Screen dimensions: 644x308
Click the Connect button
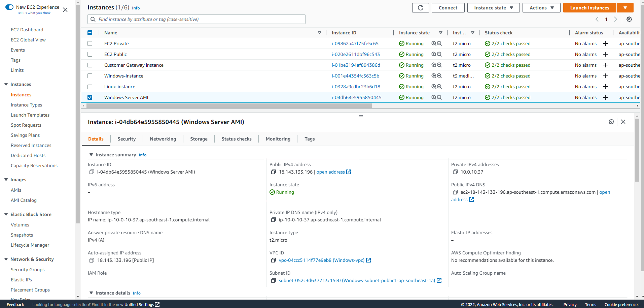pyautogui.click(x=448, y=8)
